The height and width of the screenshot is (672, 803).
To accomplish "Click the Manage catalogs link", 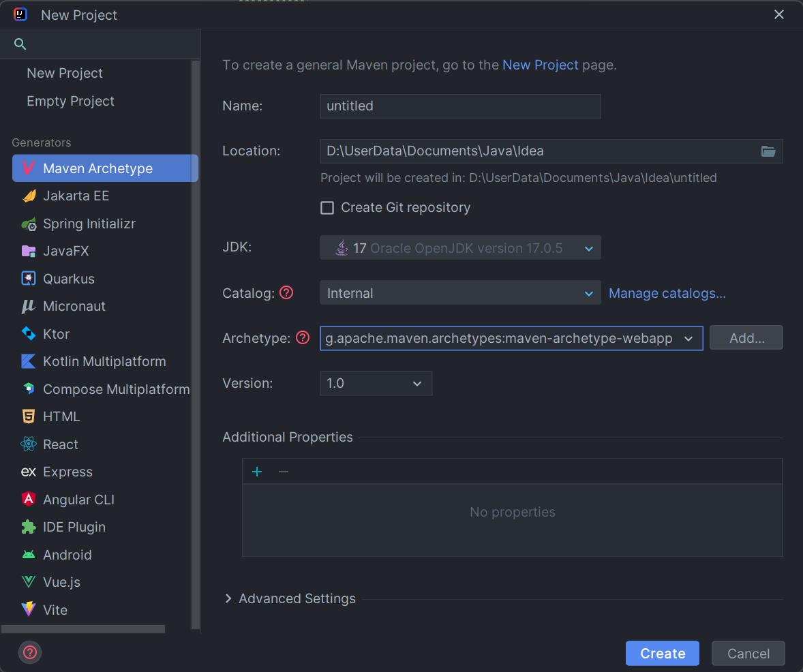I will coord(667,294).
